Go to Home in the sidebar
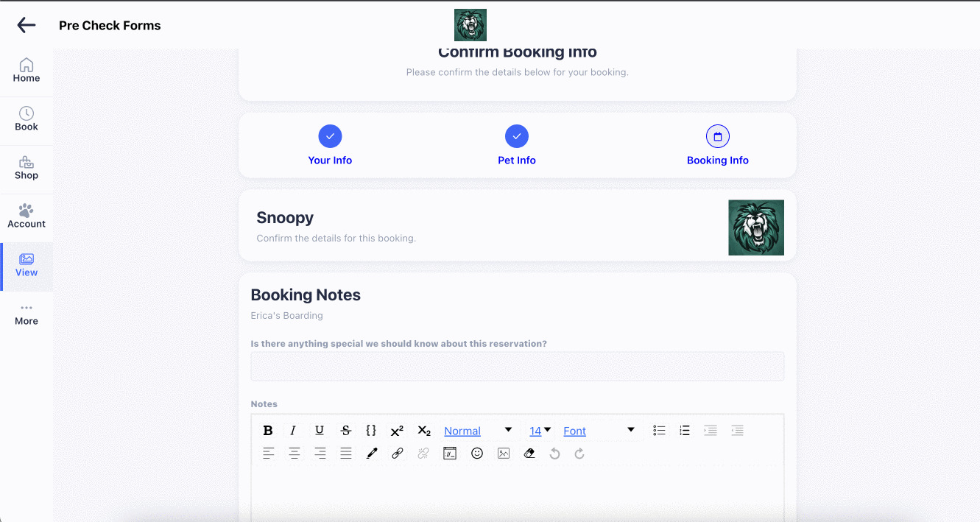980x522 pixels. click(27, 71)
